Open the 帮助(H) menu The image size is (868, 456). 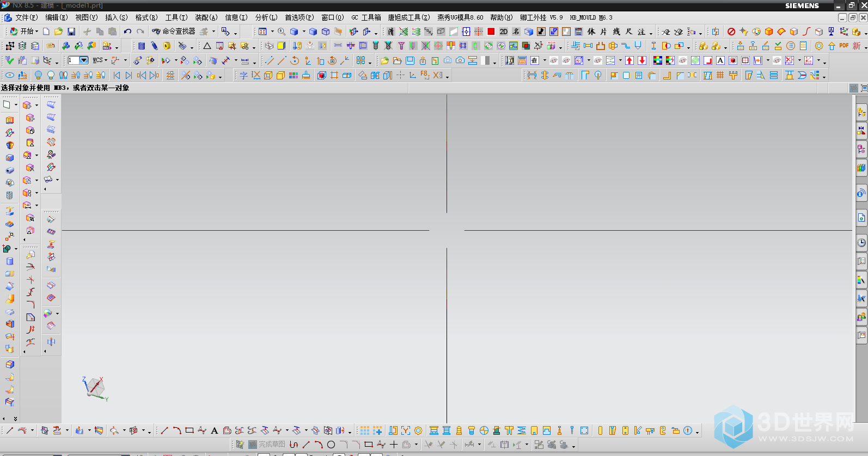click(x=502, y=17)
